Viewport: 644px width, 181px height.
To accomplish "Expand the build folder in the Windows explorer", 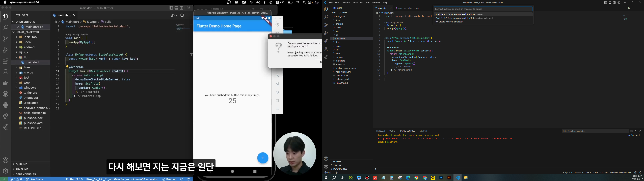I will point(351,28).
